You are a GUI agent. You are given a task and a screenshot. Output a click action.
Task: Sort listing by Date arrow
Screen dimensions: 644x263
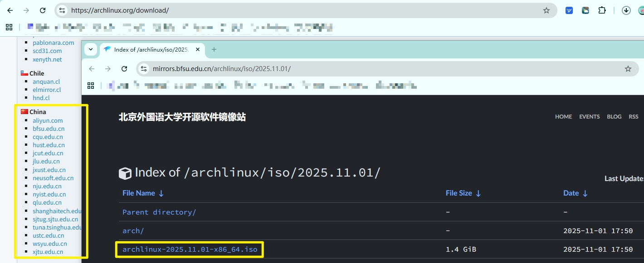(x=585, y=193)
